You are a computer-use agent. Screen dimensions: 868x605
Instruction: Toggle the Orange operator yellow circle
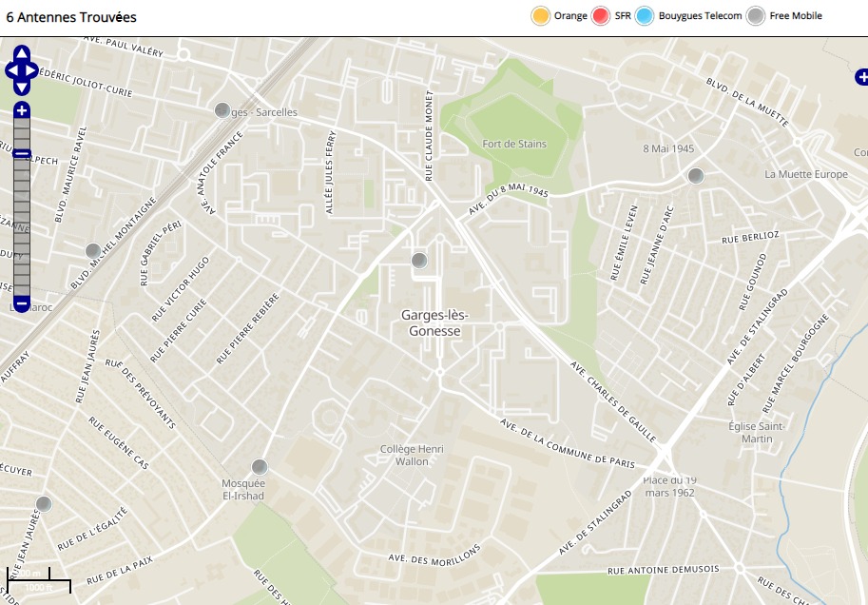click(x=541, y=16)
